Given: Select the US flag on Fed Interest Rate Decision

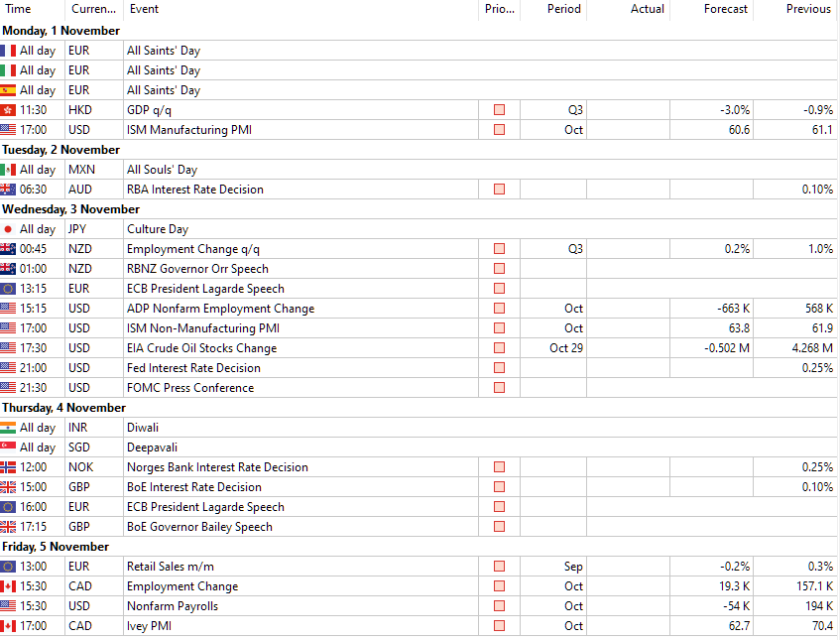Looking at the screenshot, I should tap(8, 368).
